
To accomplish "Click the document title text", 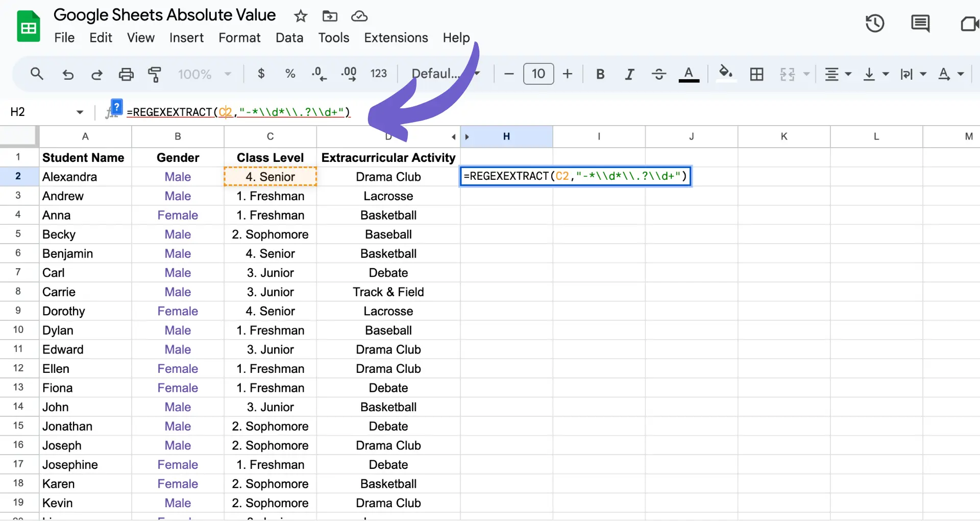I will [164, 15].
